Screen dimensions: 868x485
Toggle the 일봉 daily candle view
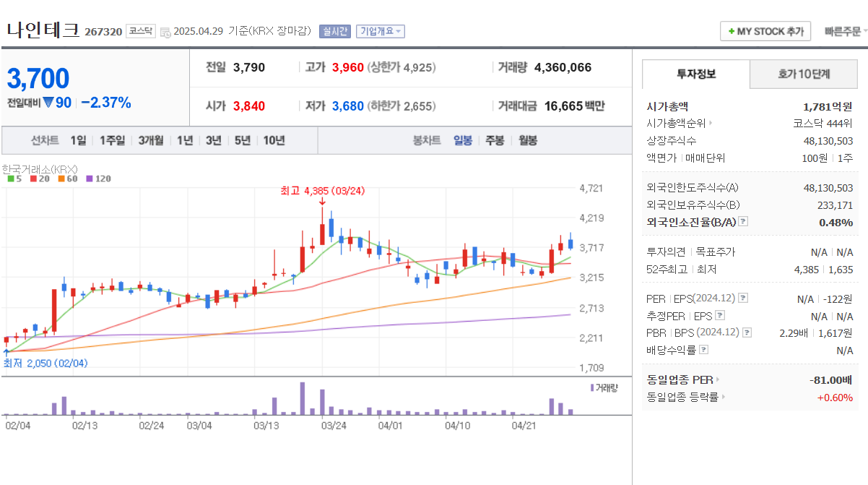coord(462,140)
